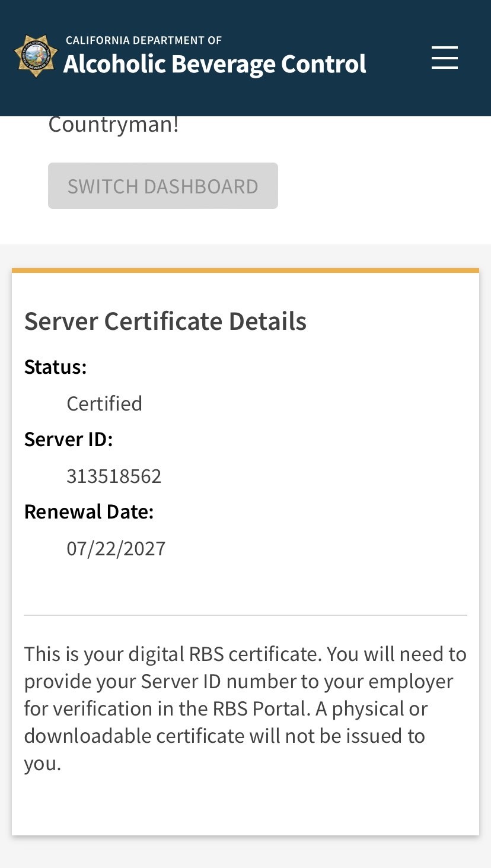The width and height of the screenshot is (491, 868).
Task: Click the final word 'you.' in notice
Action: pyautogui.click(x=42, y=763)
